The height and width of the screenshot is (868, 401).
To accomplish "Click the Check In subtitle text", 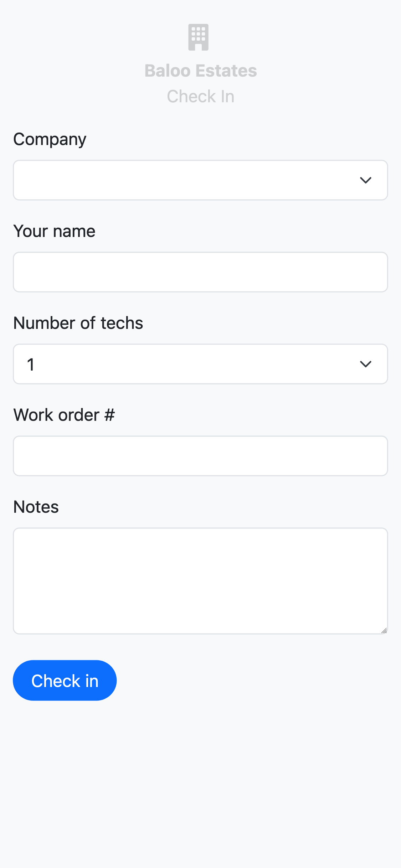I will coord(201,97).
